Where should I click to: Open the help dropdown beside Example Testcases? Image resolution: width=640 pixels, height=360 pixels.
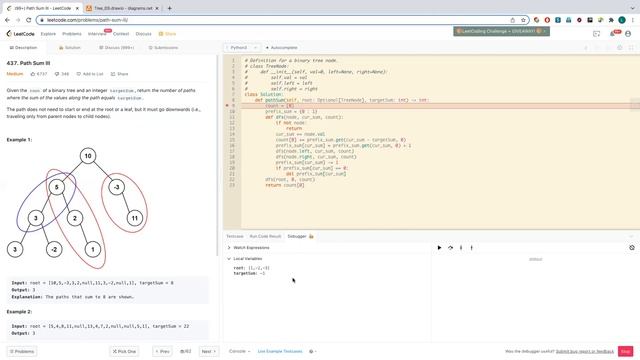click(x=313, y=351)
